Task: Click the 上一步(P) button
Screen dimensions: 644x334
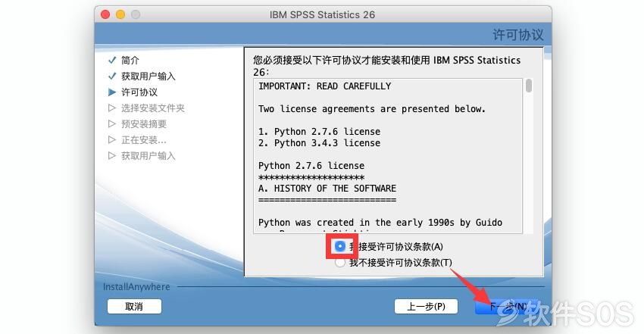Action: (x=426, y=307)
